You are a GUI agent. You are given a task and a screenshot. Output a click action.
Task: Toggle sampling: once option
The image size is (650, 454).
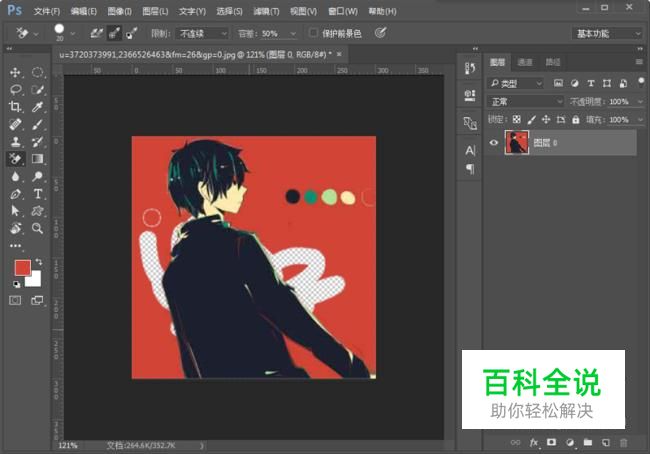(x=114, y=33)
